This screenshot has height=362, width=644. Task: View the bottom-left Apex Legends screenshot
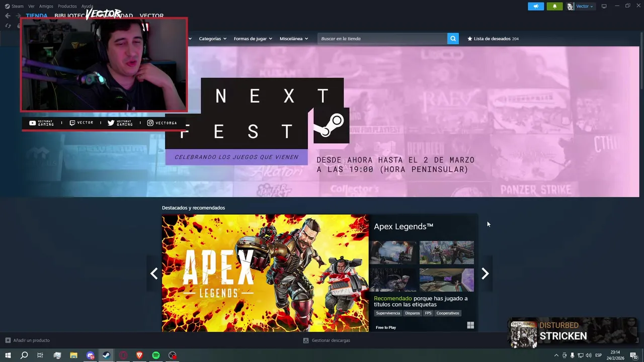click(x=393, y=280)
